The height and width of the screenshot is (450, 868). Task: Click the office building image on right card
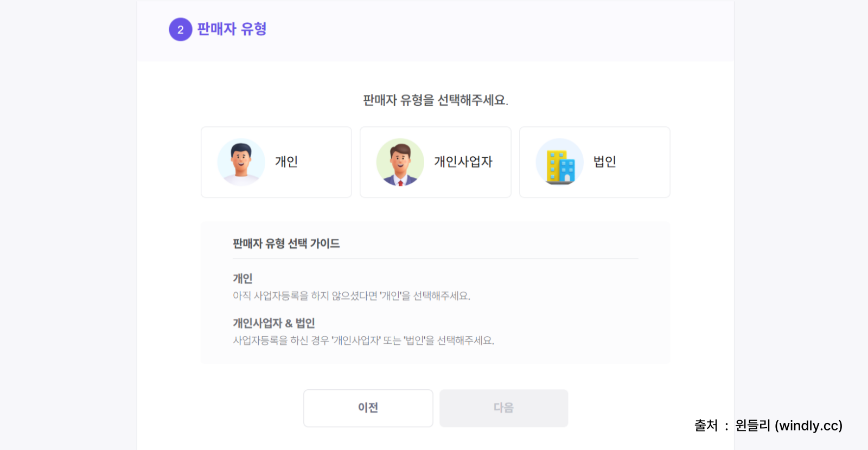[560, 162]
